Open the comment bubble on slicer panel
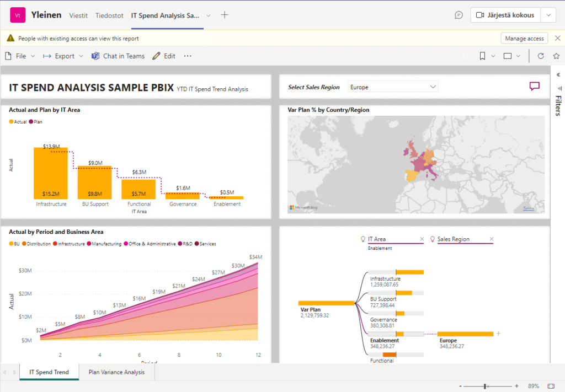565x392 pixels. click(x=534, y=87)
